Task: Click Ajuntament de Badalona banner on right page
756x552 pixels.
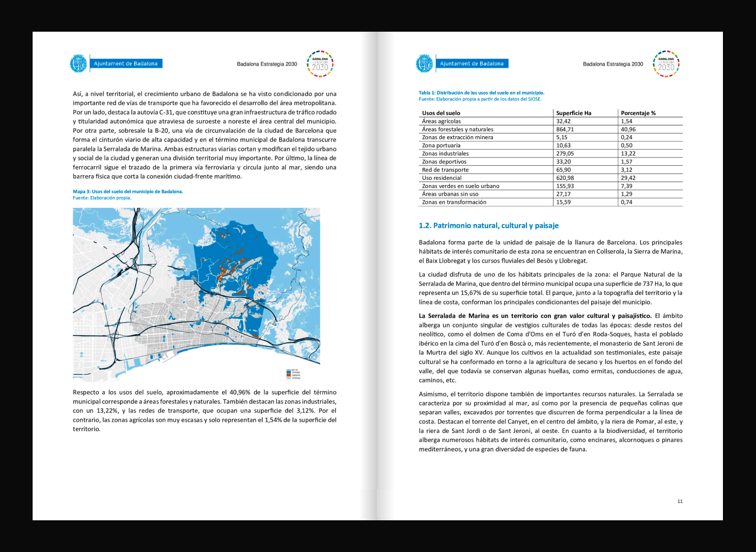Action: point(472,64)
